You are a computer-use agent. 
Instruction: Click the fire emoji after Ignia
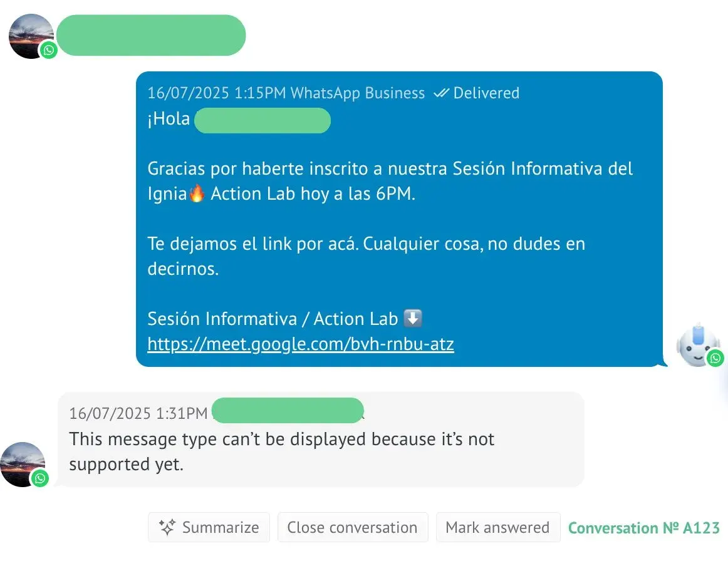point(197,193)
